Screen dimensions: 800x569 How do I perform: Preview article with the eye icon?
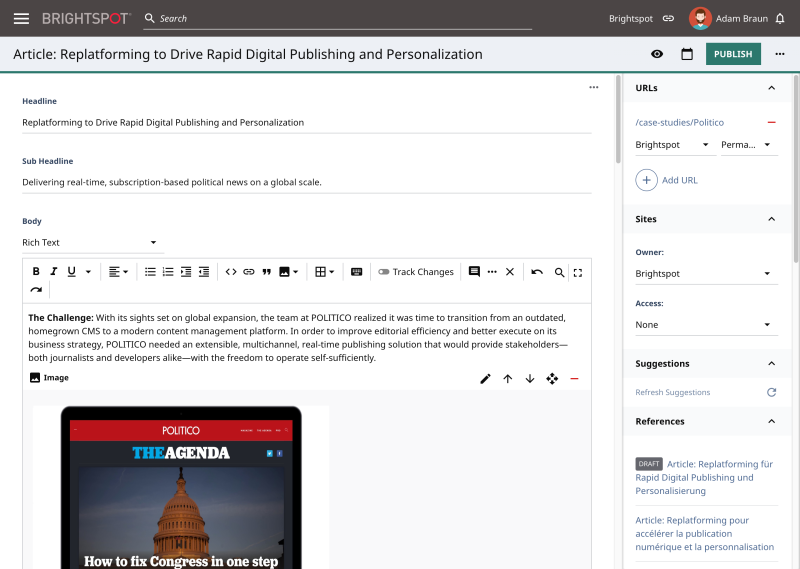click(657, 54)
